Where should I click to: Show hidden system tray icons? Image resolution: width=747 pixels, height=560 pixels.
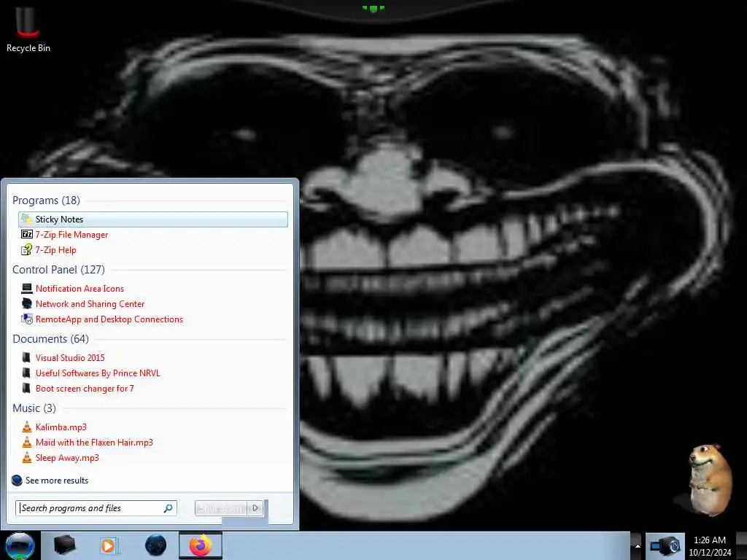[x=638, y=545]
